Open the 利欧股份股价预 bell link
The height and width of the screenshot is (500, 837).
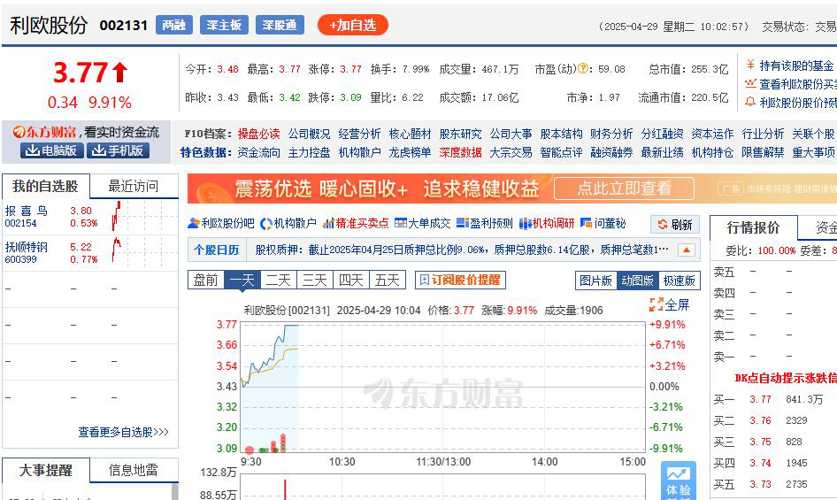(797, 102)
